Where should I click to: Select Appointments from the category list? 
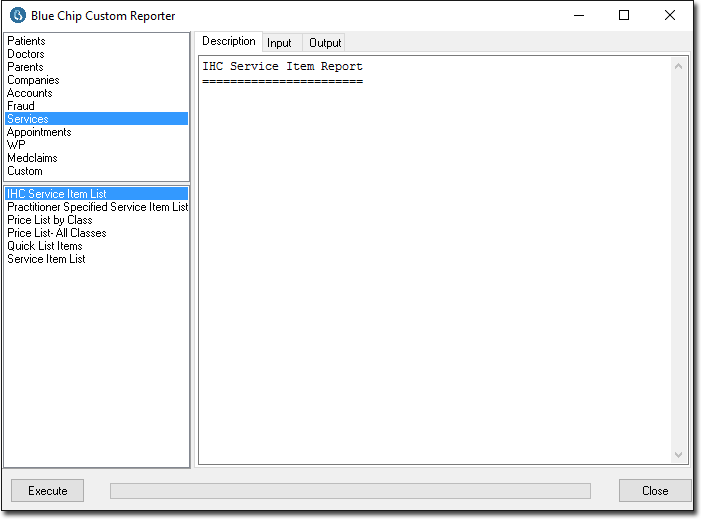(x=39, y=132)
